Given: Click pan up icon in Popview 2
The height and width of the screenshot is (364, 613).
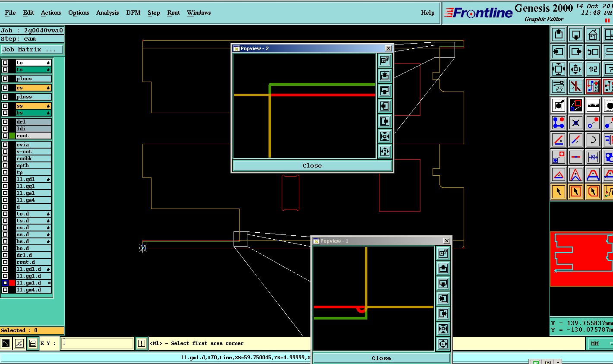Looking at the screenshot, I should click(x=385, y=76).
